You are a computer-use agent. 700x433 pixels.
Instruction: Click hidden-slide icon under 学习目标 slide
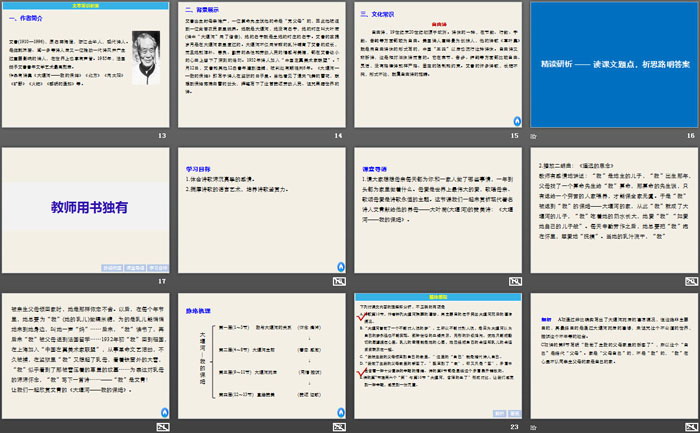point(338,282)
